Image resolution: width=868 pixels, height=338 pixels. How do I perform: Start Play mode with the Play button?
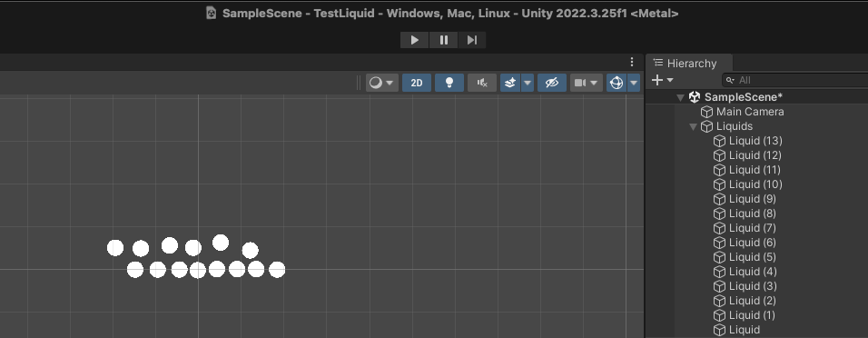[x=415, y=40]
